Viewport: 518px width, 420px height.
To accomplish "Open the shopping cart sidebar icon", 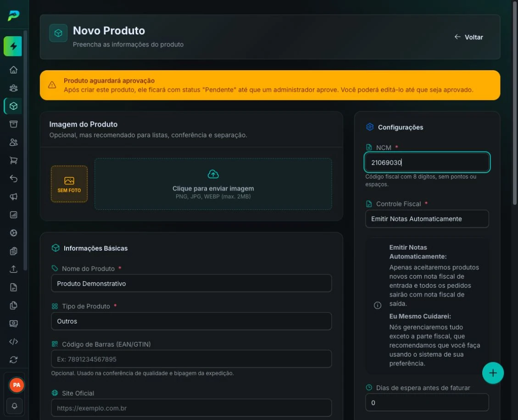I will pos(14,161).
